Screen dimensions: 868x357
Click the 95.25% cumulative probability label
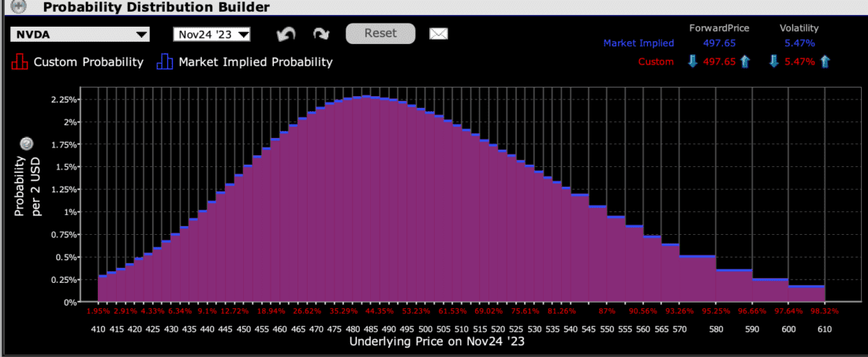(716, 311)
